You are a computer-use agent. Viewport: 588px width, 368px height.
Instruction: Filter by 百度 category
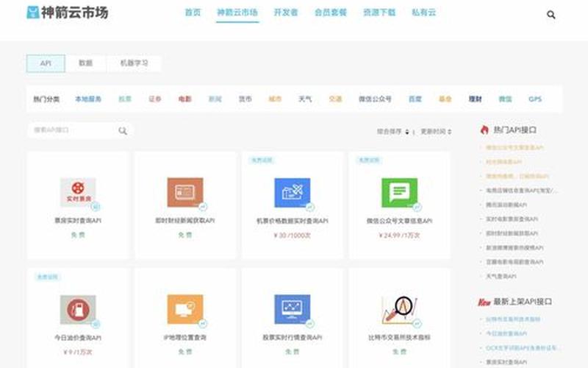(415, 99)
